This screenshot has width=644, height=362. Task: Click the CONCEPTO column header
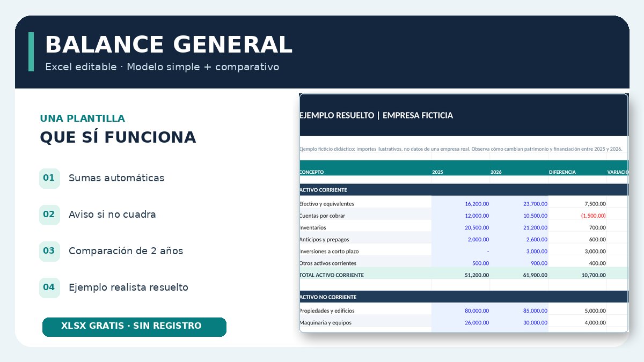click(311, 172)
